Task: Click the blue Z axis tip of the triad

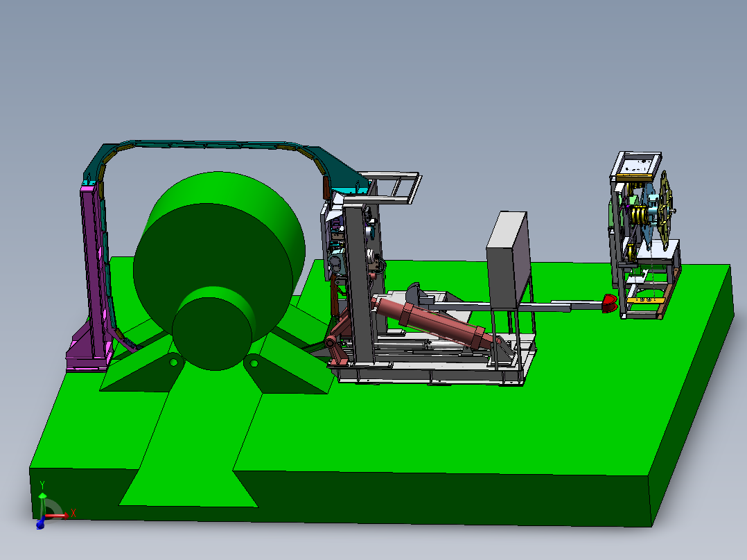Action: [x=40, y=524]
